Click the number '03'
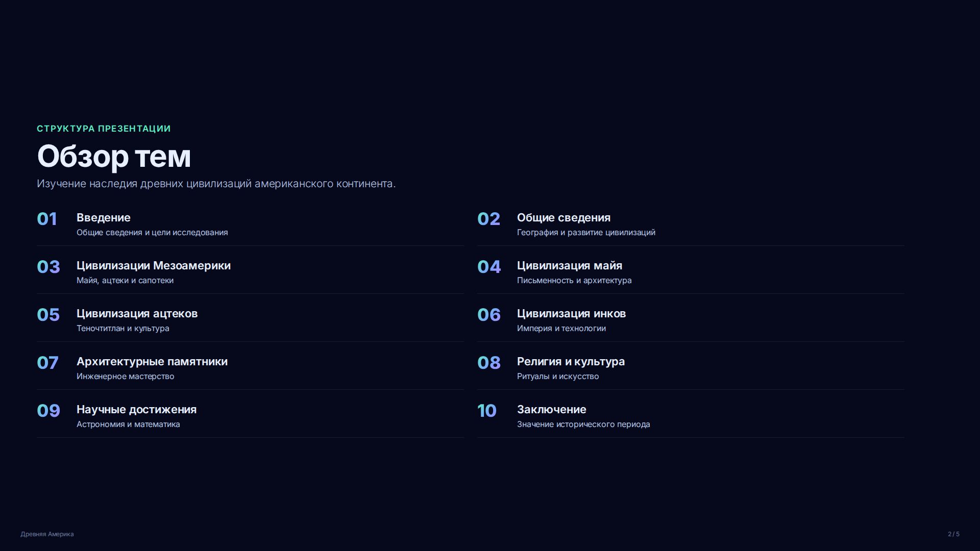The width and height of the screenshot is (980, 551). 48,267
